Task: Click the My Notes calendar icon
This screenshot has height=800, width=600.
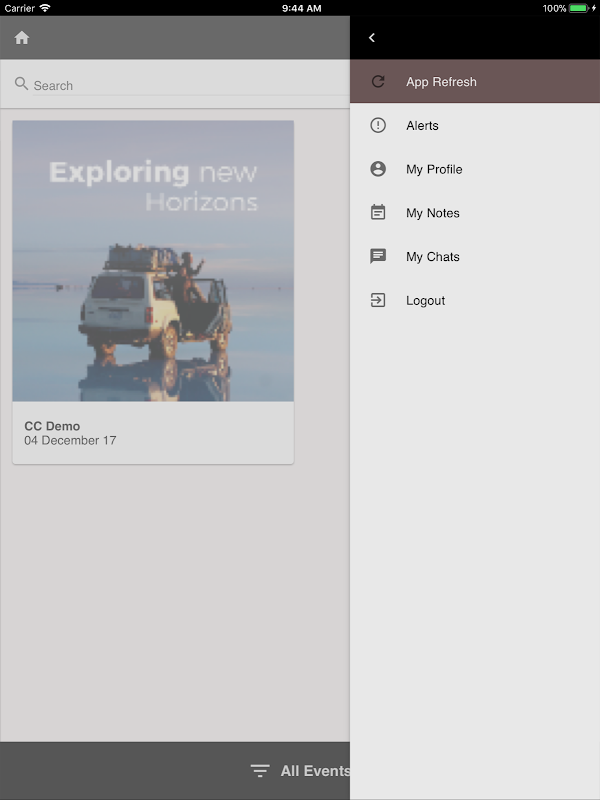Action: click(x=378, y=212)
